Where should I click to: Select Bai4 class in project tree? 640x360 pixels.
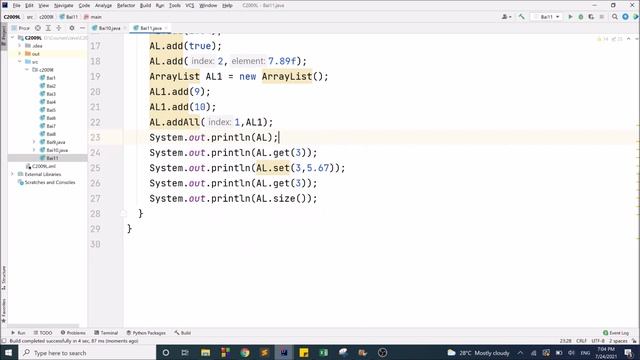47,102
